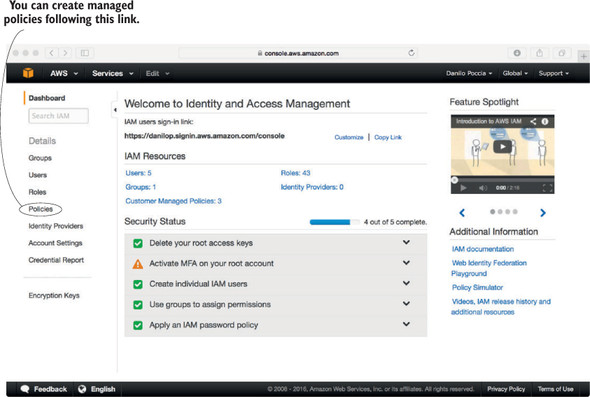Go to next Feature Spotlight item
Image resolution: width=590 pixels, height=397 pixels.
point(543,213)
